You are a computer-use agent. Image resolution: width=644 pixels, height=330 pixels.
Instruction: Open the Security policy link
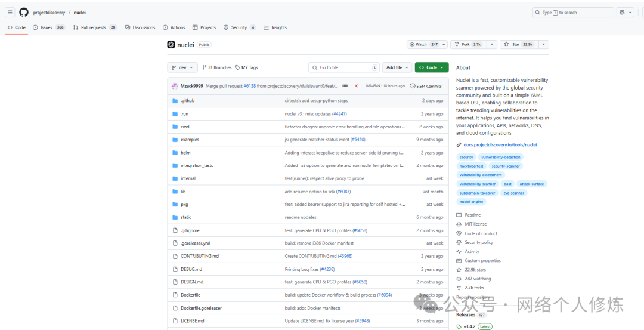475,242
